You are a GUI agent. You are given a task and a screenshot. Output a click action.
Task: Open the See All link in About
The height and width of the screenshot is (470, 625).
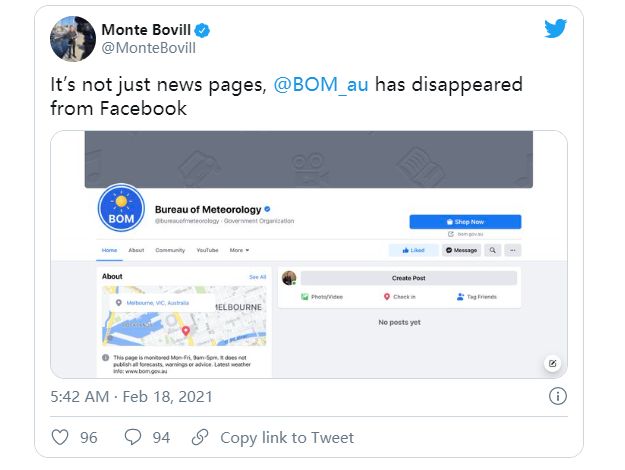pos(257,276)
